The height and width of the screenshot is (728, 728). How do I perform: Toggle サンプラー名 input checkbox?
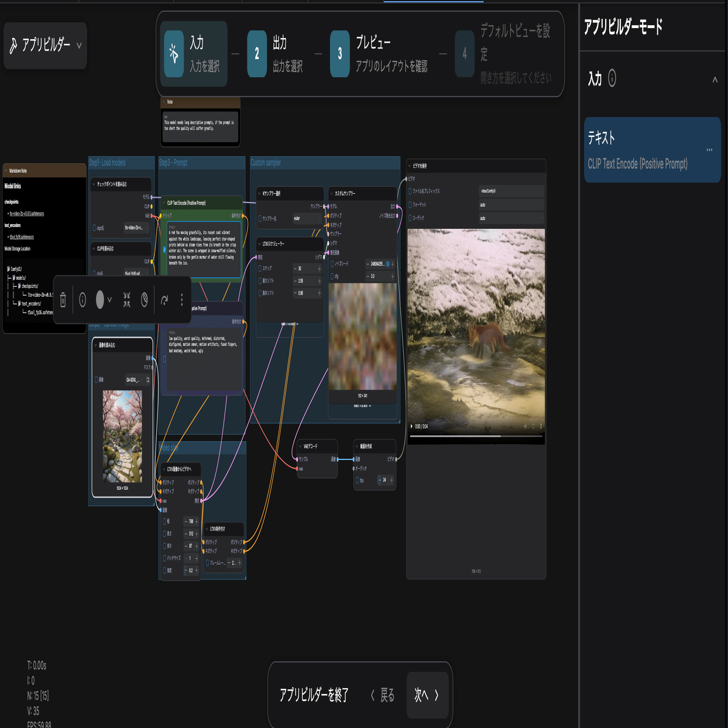(260, 218)
